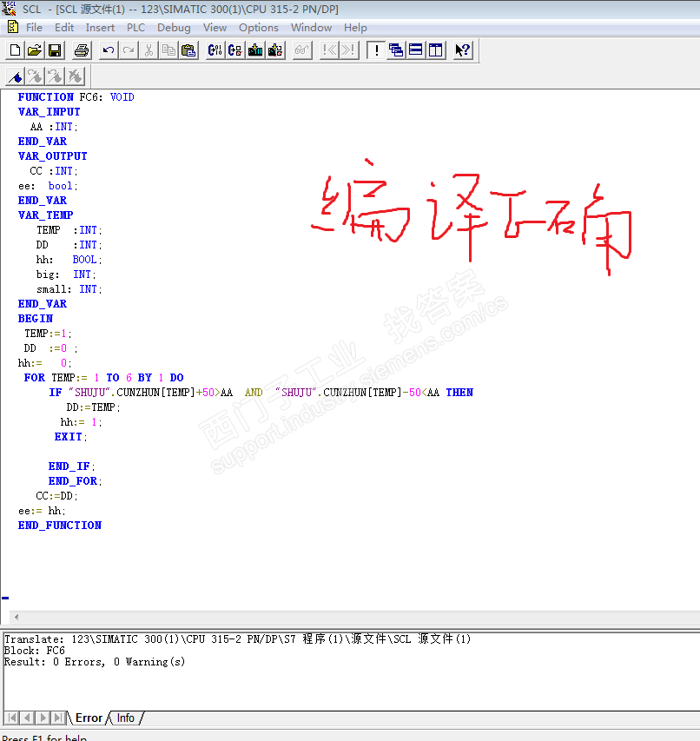Redo the last undone edit
The height and width of the screenshot is (741, 700).
click(x=129, y=50)
